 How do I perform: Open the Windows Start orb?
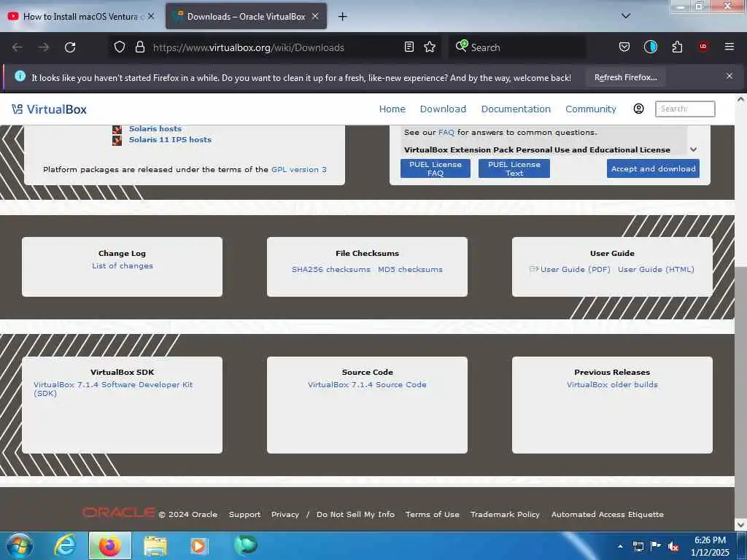tap(19, 545)
